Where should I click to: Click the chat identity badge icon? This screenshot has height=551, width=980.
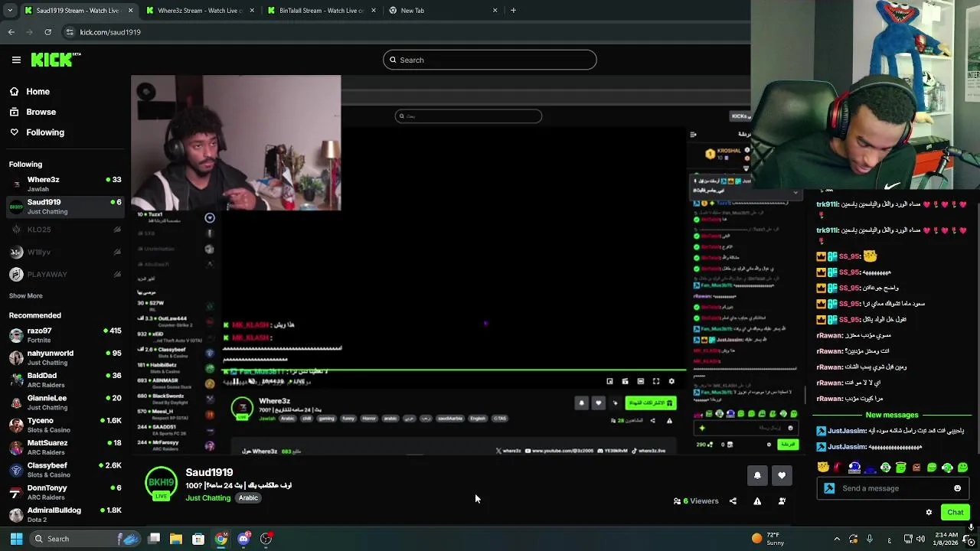pos(829,488)
